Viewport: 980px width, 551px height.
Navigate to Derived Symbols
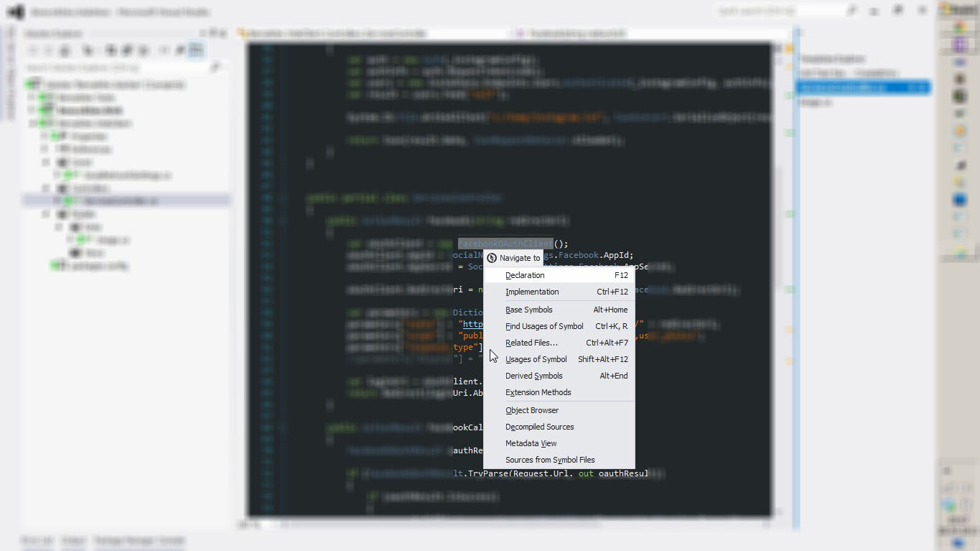(x=534, y=376)
